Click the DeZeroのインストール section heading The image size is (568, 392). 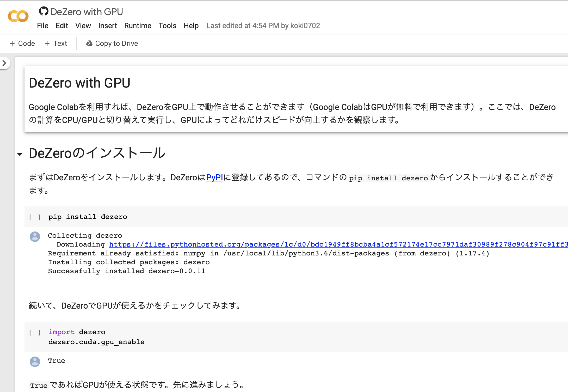[97, 153]
